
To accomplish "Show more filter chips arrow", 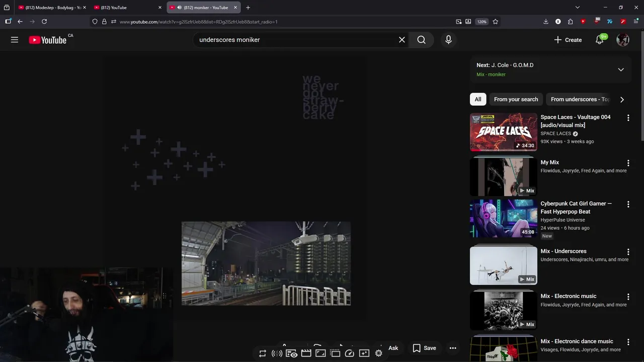I will 622,100.
